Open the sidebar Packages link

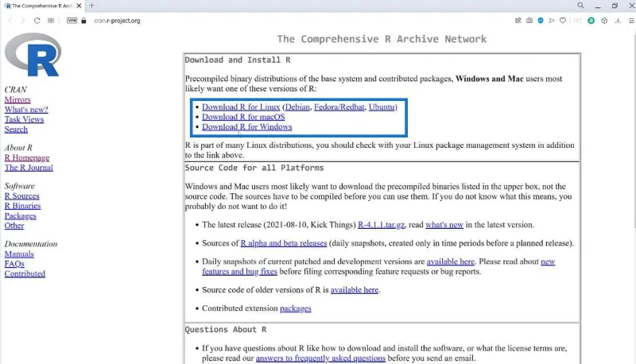(21, 216)
